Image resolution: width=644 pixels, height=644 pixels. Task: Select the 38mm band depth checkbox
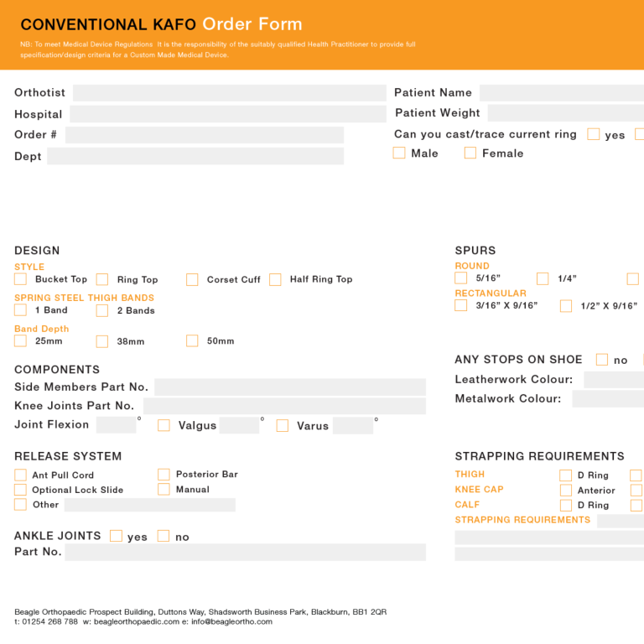click(101, 341)
